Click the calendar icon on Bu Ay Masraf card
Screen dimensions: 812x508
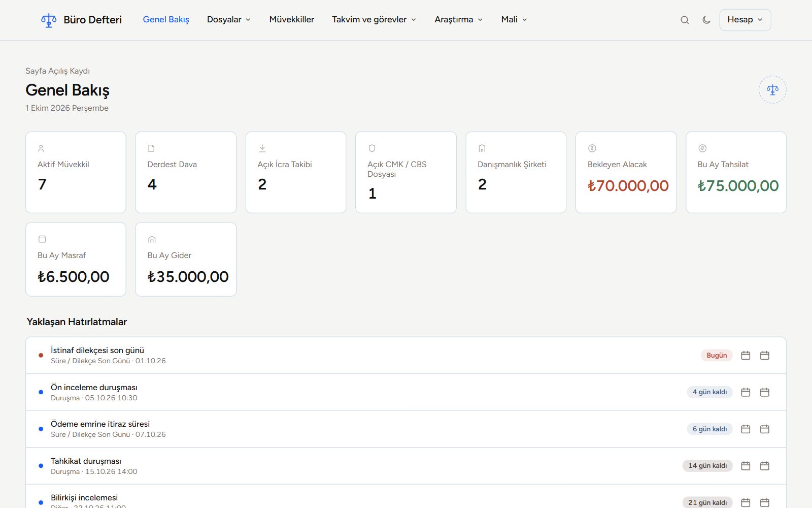click(x=42, y=239)
